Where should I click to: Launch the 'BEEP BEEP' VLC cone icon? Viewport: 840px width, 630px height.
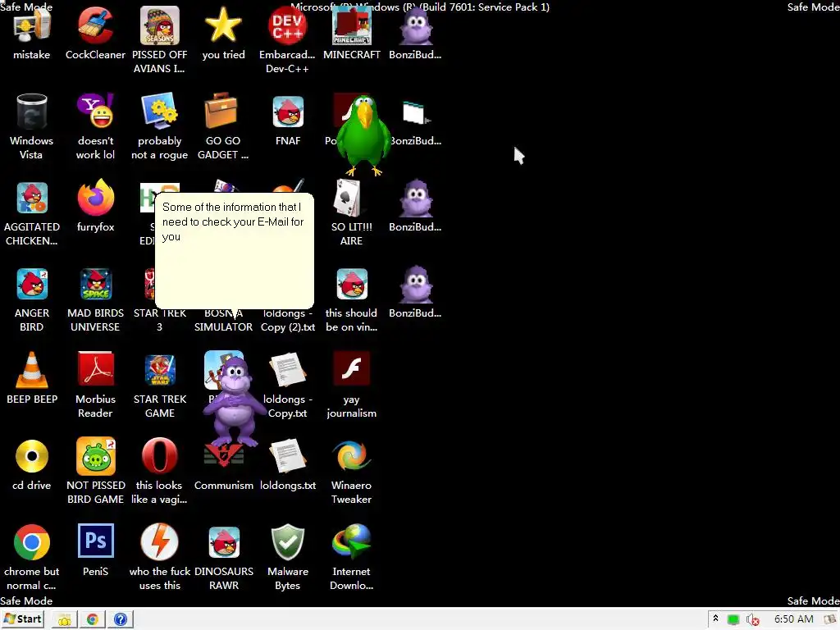pos(32,370)
